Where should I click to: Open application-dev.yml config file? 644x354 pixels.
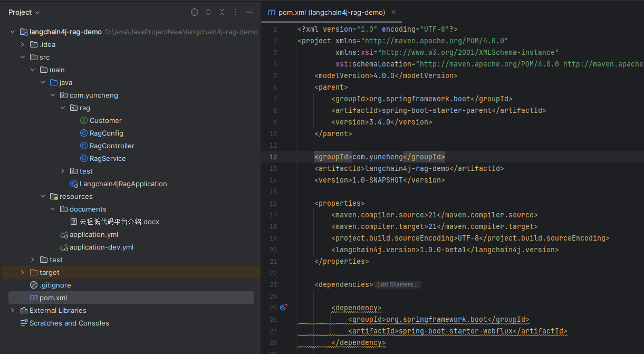coord(101,247)
